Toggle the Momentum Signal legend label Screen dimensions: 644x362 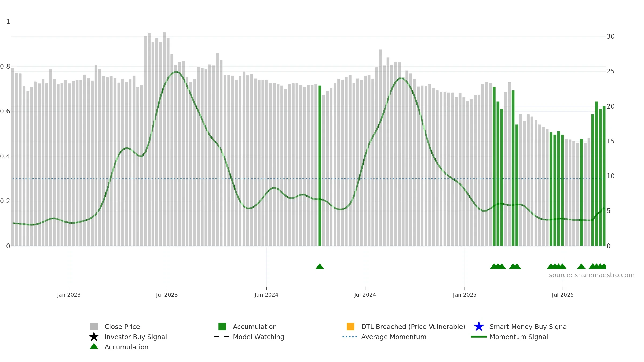tap(519, 337)
